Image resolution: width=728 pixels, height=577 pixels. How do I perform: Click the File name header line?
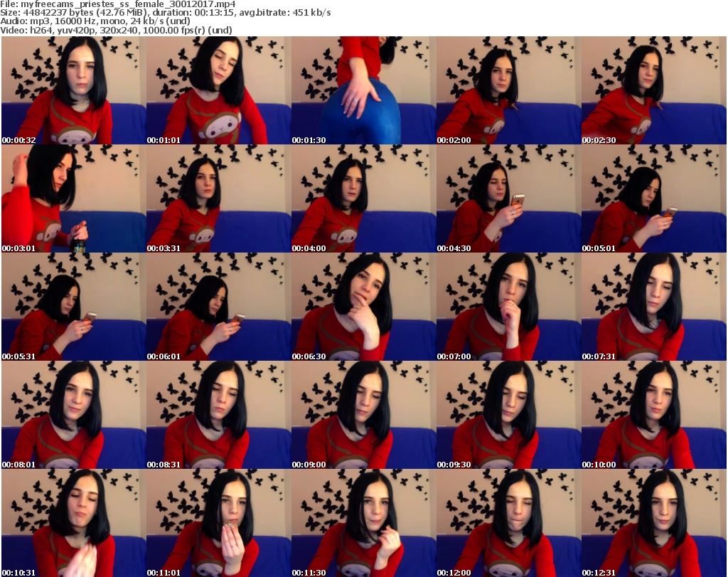point(118,4)
